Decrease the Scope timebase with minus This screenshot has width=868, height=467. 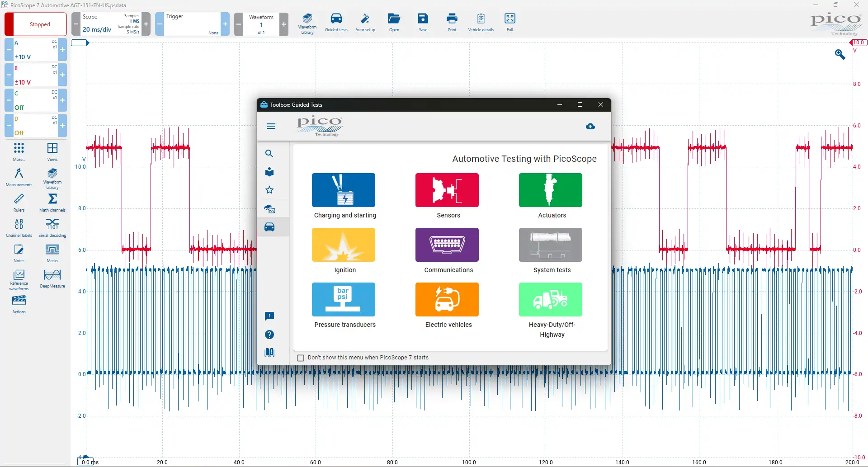point(76,24)
